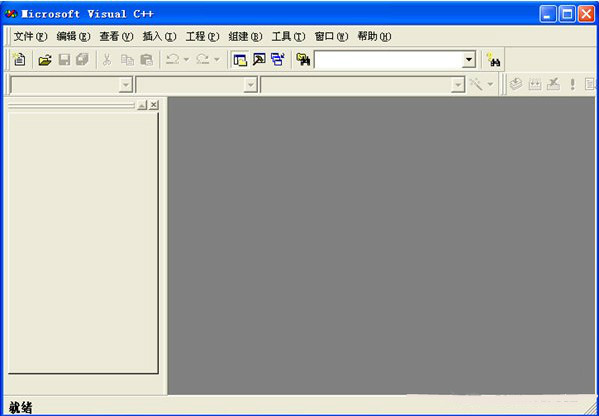Open the 文件(F) menu

30,37
